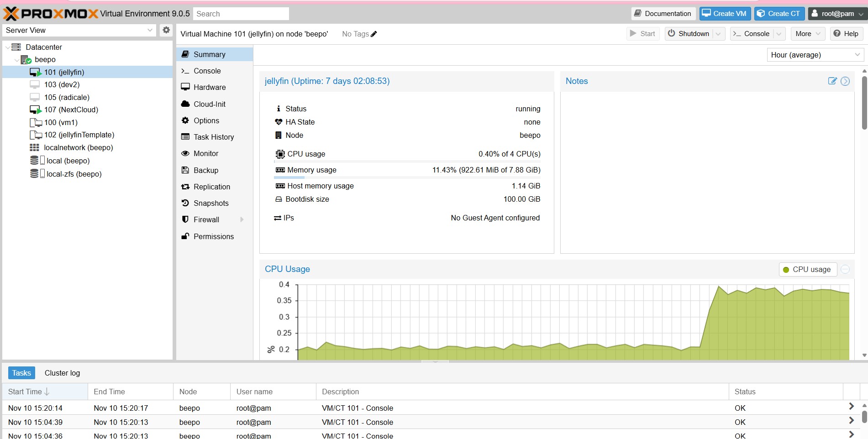Click the green CPU usage color dot

[786, 270]
